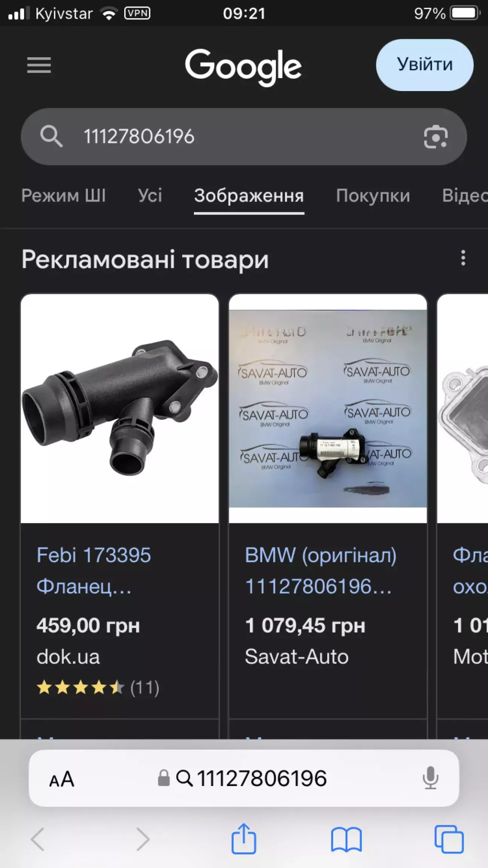Open Febi 173395 Фланец product link
488x868 pixels.
(x=94, y=571)
